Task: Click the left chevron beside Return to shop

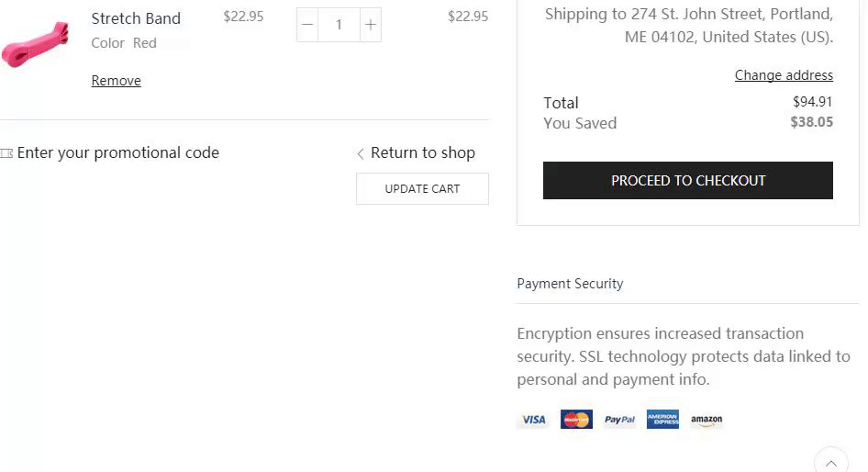Action: (x=361, y=154)
